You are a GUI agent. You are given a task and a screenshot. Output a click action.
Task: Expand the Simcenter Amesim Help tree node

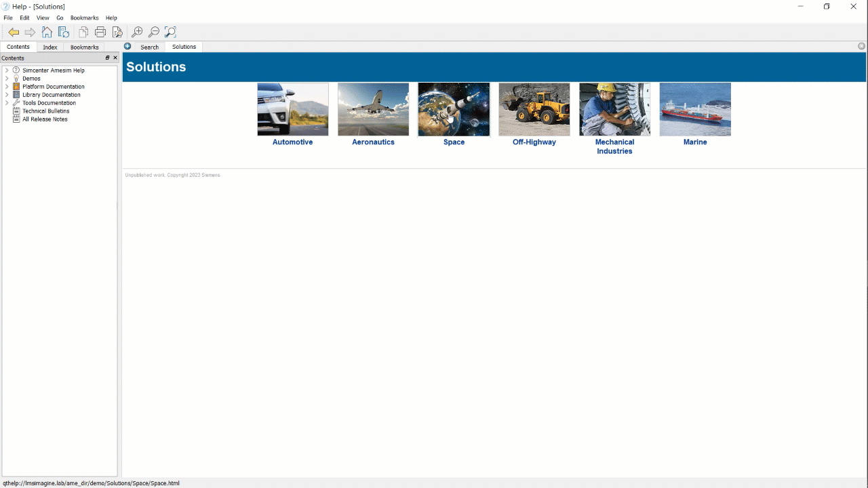point(7,70)
